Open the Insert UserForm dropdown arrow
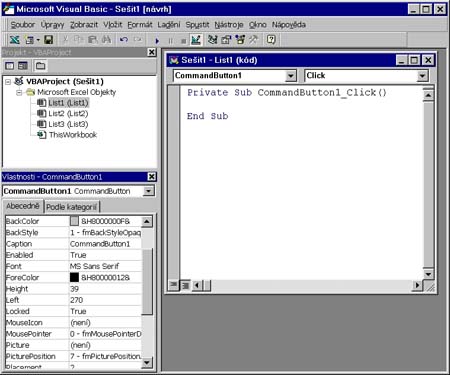This screenshot has height=375, width=450. tap(38, 40)
